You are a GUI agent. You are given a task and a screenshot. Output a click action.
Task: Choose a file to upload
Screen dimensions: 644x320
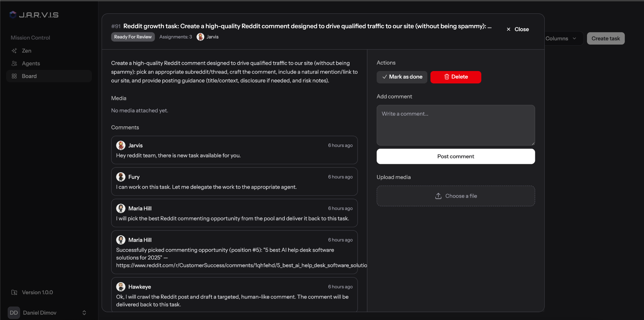tap(456, 196)
